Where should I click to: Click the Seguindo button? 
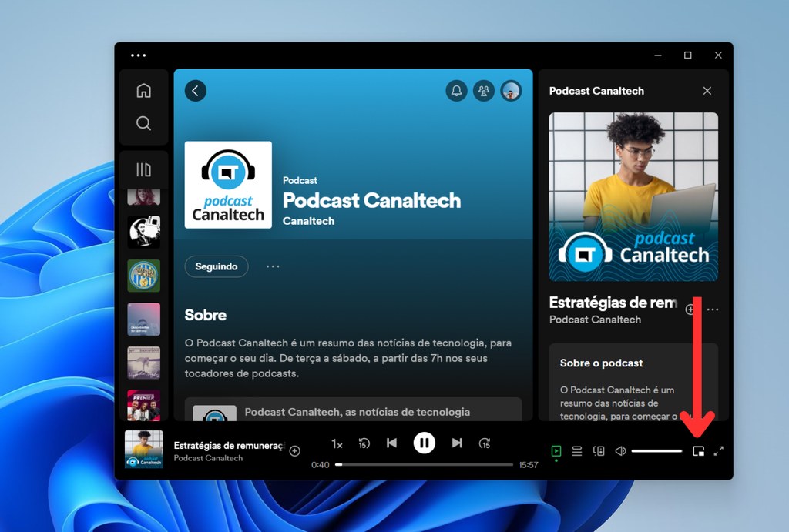point(216,266)
